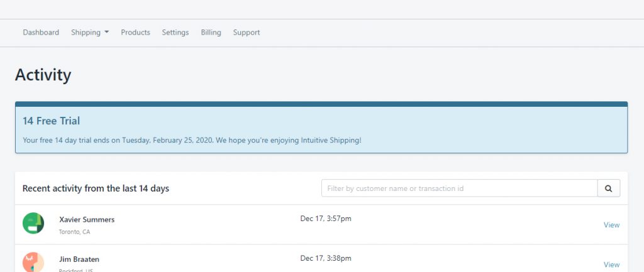The width and height of the screenshot is (644, 272).
Task: Click the Dec 17, 3:57pm timestamp
Action: click(326, 219)
